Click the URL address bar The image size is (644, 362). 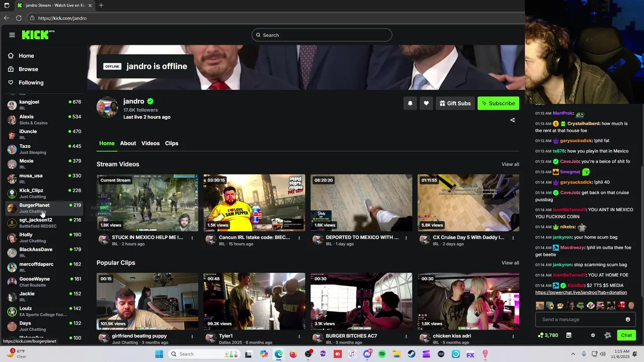(277, 18)
